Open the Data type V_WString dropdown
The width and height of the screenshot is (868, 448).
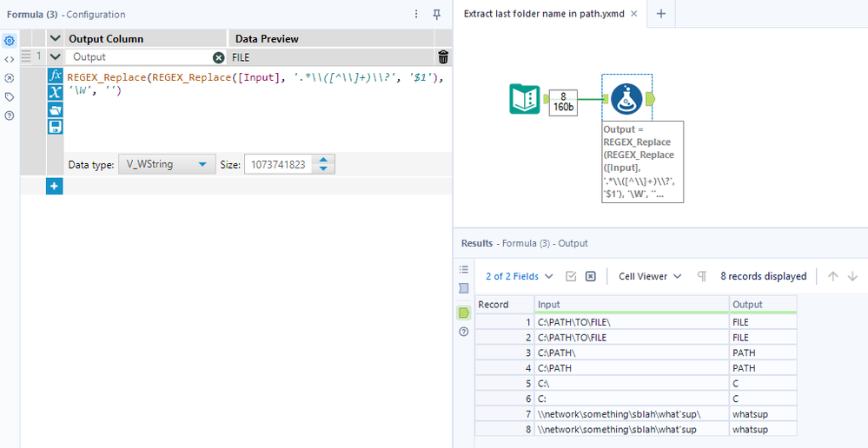pos(166,164)
